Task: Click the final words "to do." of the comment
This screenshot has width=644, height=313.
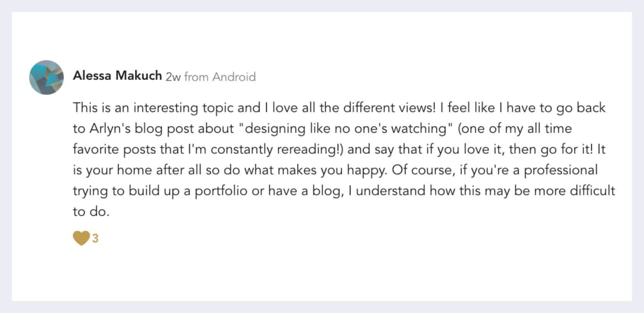Action: coord(91,211)
